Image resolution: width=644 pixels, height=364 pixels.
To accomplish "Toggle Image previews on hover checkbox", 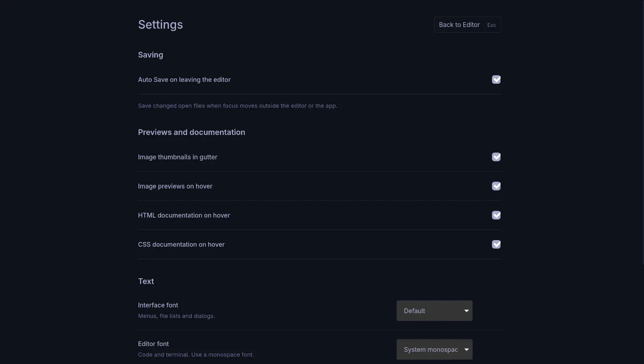I will click(x=496, y=186).
